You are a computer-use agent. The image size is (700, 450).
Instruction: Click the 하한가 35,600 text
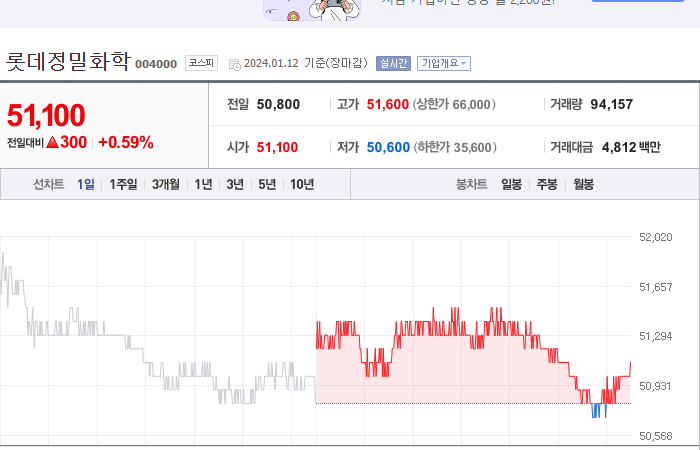(x=455, y=147)
